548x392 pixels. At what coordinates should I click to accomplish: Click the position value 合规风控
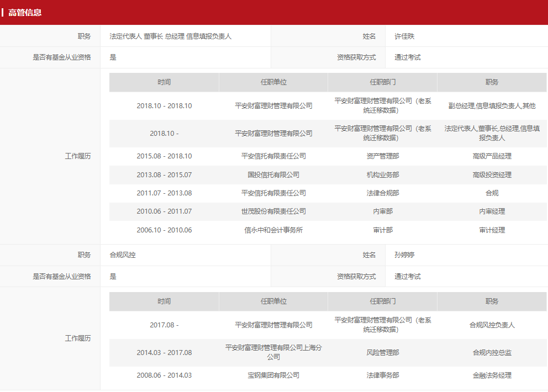(123, 255)
